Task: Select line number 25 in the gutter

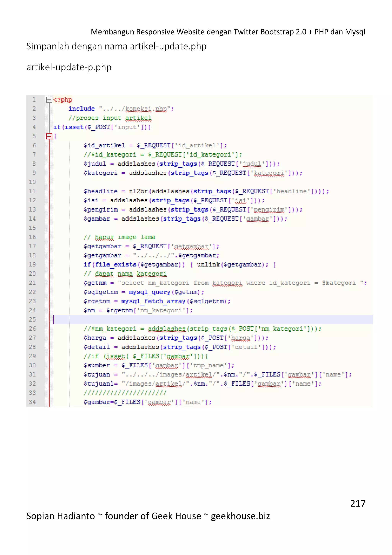Action: [32, 319]
